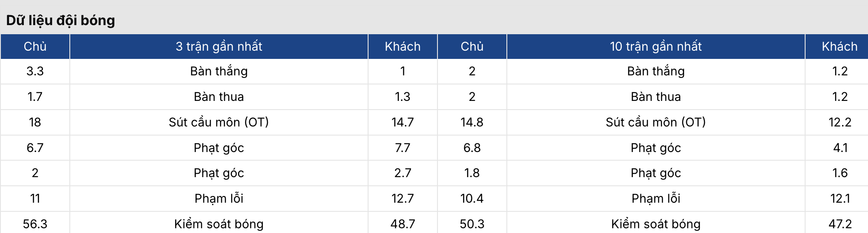Select "Phạm lỗi" under 10 trận gần nhất
The width and height of the screenshot is (868, 233).
tap(656, 198)
